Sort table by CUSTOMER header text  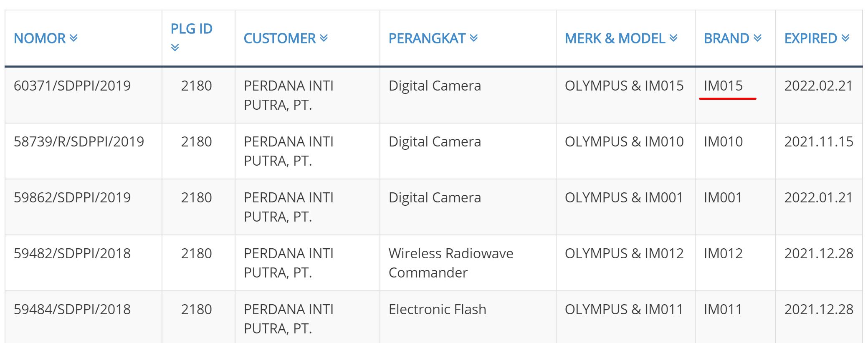click(x=279, y=38)
